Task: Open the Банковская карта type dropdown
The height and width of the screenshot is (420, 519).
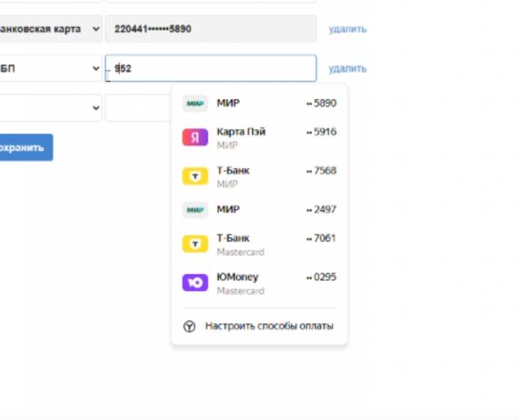Action: [51, 29]
